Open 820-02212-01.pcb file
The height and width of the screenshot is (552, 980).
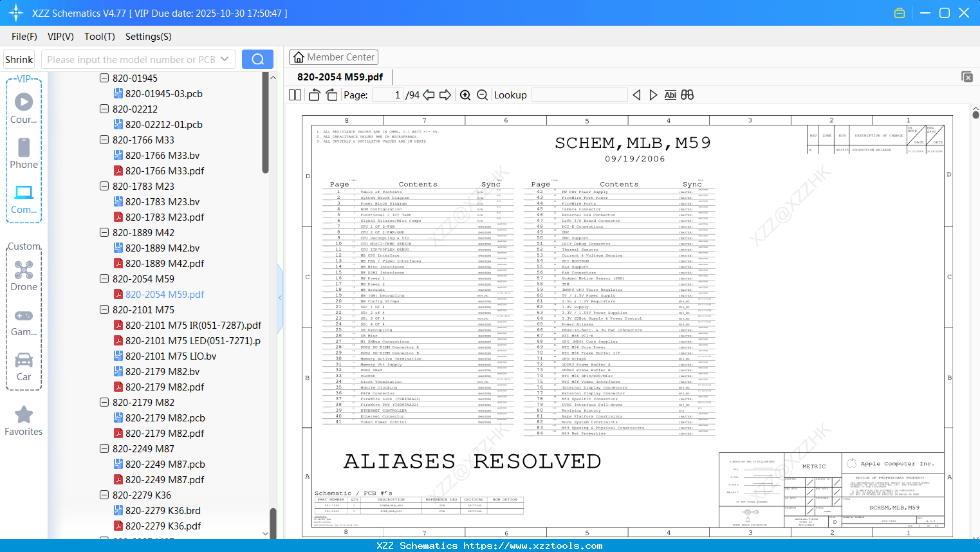pos(158,124)
